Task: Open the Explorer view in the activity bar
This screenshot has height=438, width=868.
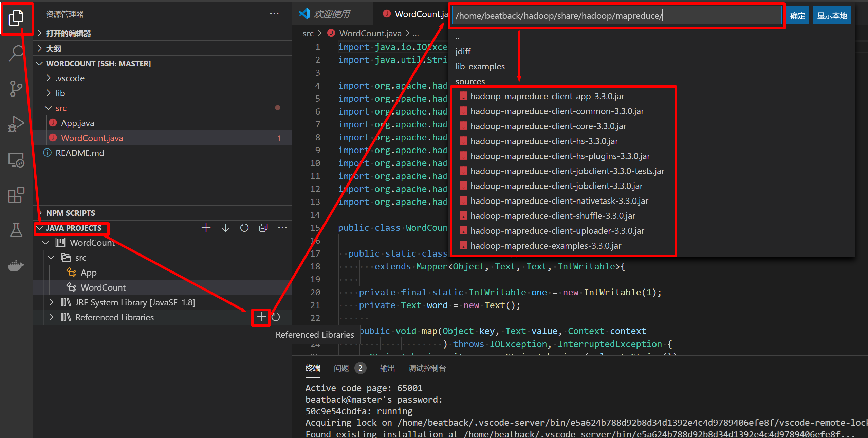Action: click(16, 19)
